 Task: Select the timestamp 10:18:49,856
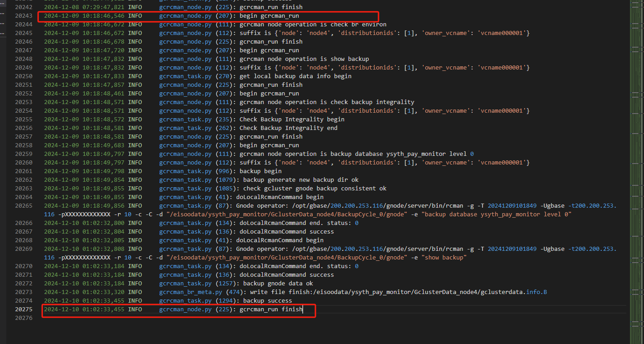coord(104,206)
